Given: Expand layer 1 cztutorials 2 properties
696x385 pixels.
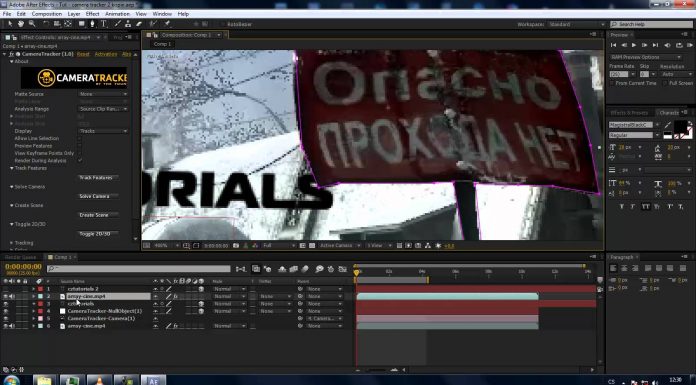Looking at the screenshot, I should click(33, 289).
